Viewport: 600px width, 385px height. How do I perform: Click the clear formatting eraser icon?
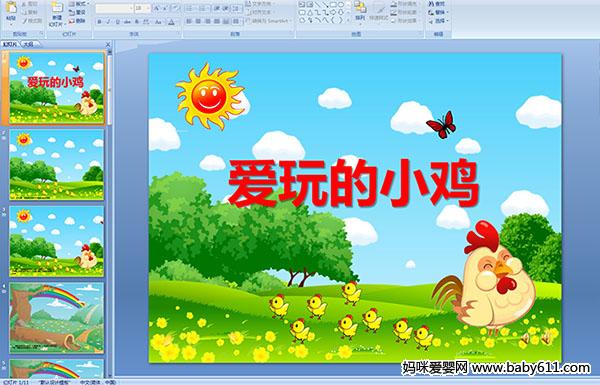[x=176, y=8]
